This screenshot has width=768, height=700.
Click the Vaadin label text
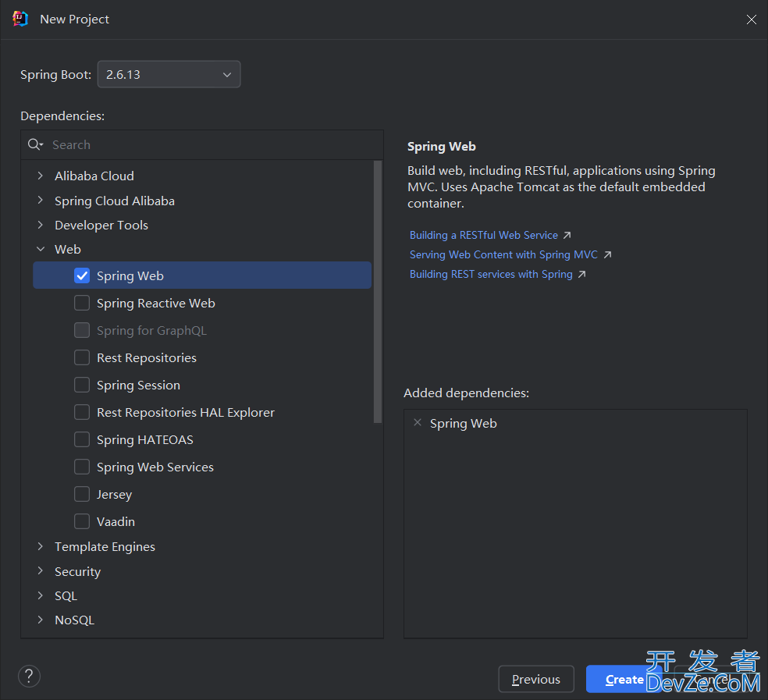[x=116, y=522]
